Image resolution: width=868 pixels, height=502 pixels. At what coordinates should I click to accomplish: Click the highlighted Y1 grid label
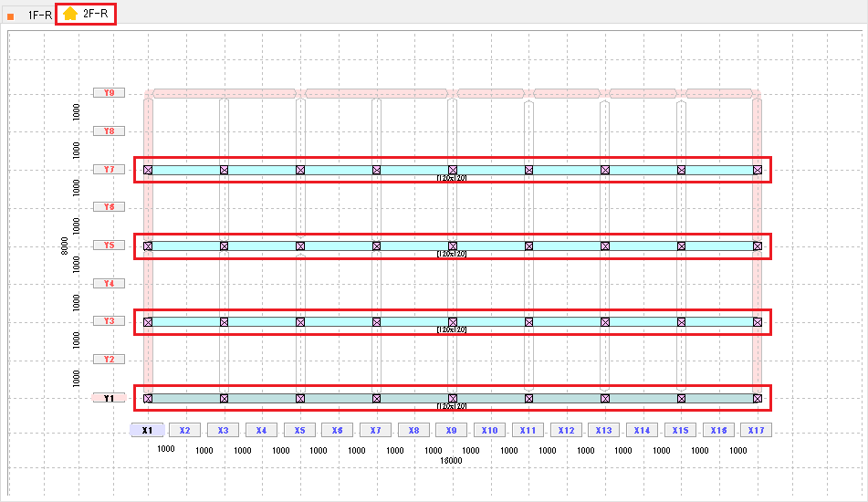click(109, 398)
